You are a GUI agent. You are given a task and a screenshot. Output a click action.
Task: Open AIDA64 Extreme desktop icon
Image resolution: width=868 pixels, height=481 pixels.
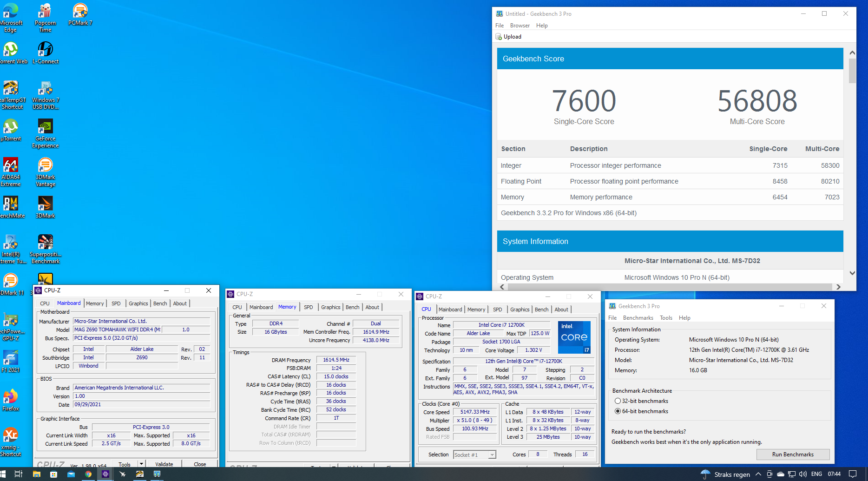point(10,172)
